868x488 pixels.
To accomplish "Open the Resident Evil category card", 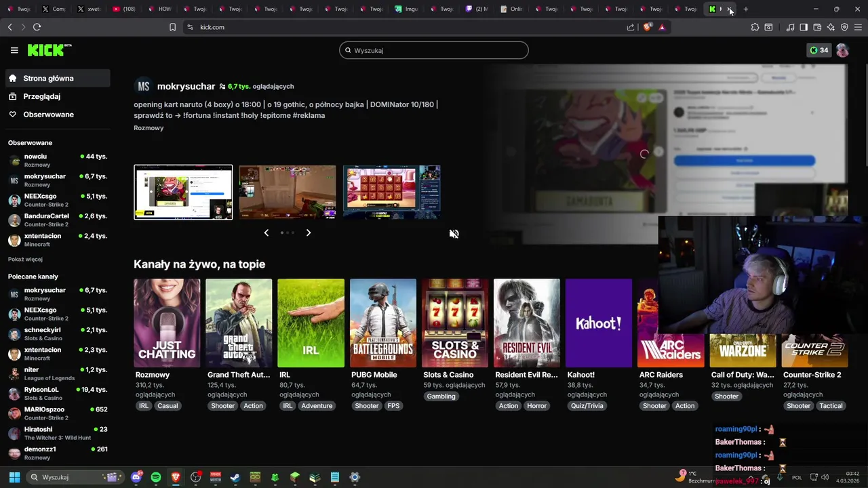I will pos(527,323).
